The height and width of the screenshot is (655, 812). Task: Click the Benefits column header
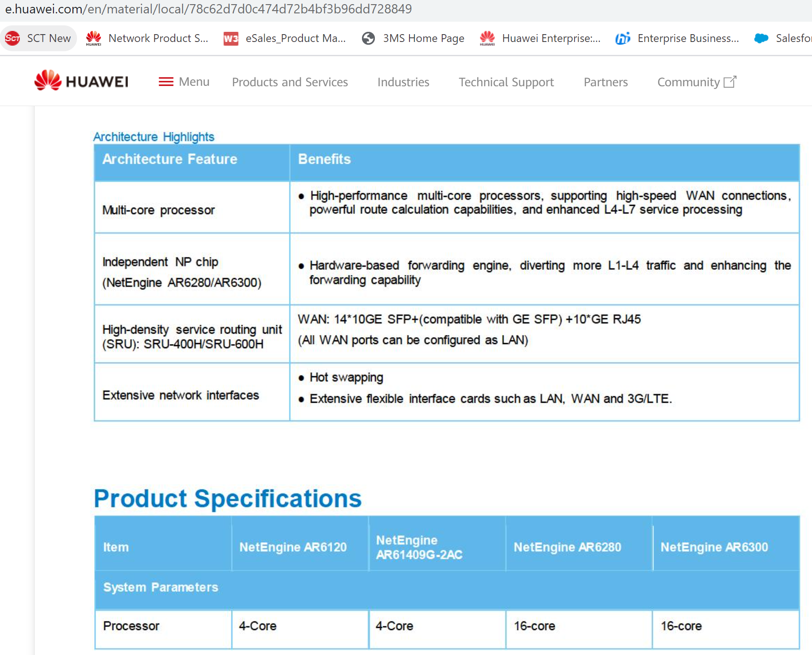545,162
